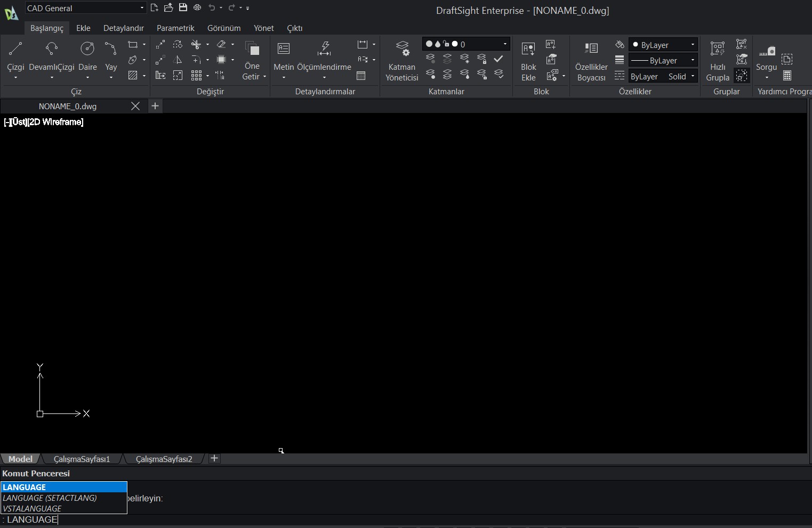Select the Daire circle tool
The width and height of the screenshot is (812, 528).
(x=87, y=50)
